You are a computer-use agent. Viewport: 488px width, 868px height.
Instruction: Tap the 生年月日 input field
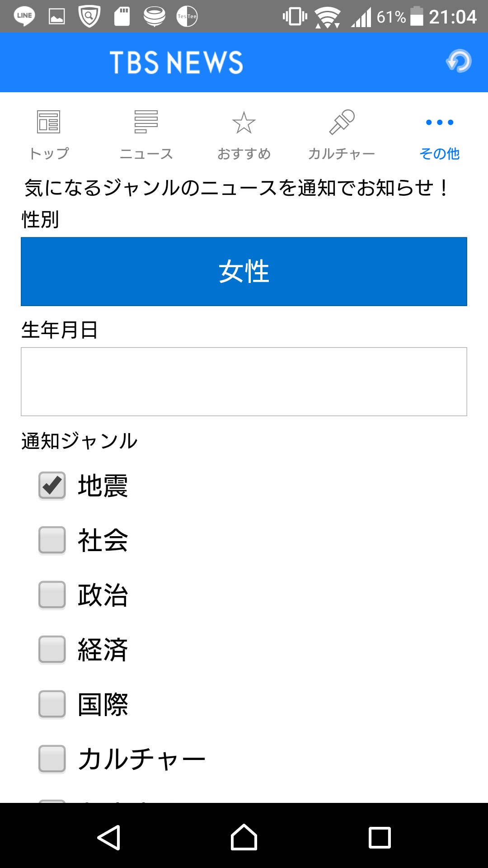click(x=244, y=382)
